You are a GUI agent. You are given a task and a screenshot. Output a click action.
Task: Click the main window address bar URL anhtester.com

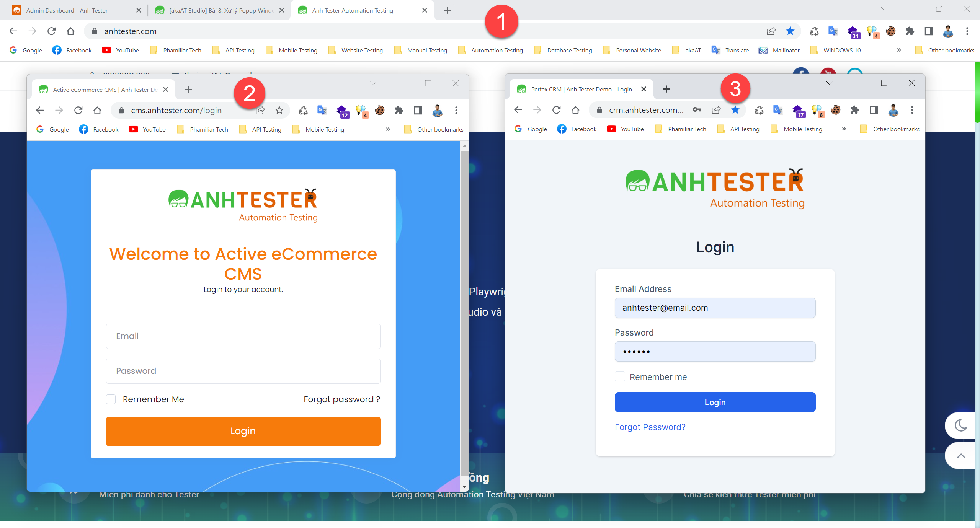(x=130, y=31)
